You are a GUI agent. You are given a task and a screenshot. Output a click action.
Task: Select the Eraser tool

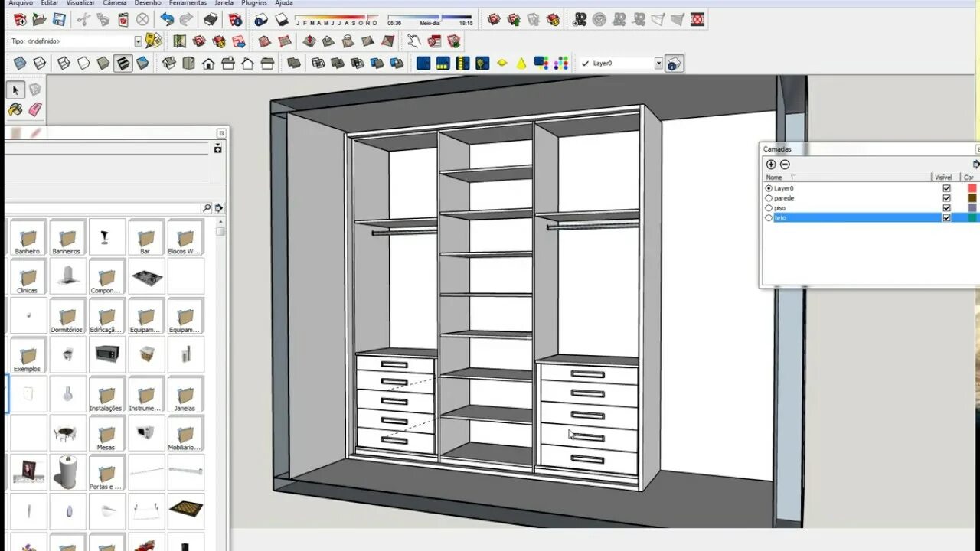(x=35, y=110)
